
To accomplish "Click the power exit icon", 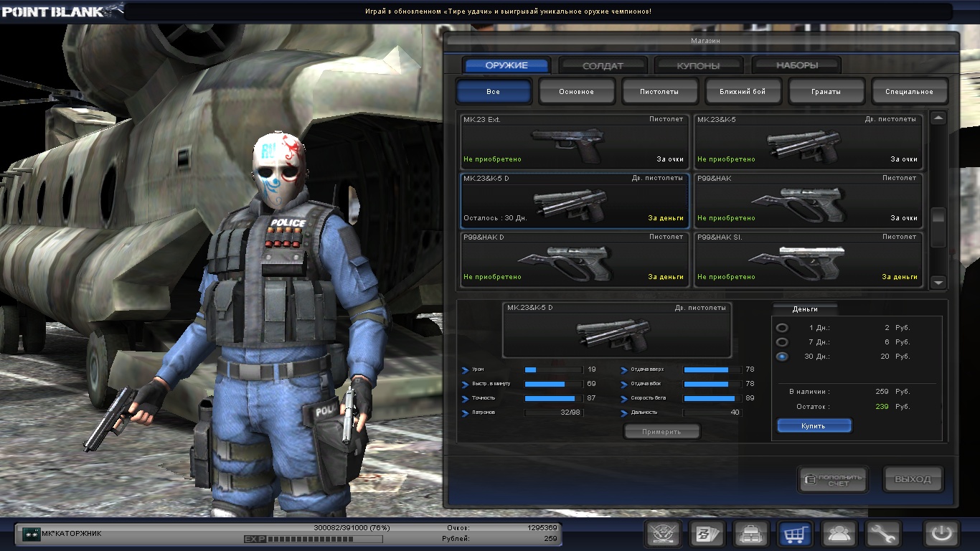I will [942, 534].
